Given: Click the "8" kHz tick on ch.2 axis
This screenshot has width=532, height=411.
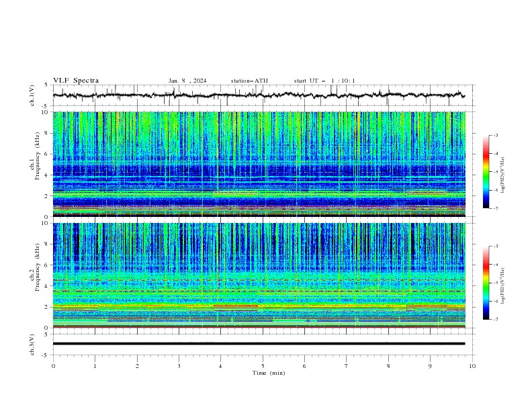Looking at the screenshot, I should [x=46, y=244].
